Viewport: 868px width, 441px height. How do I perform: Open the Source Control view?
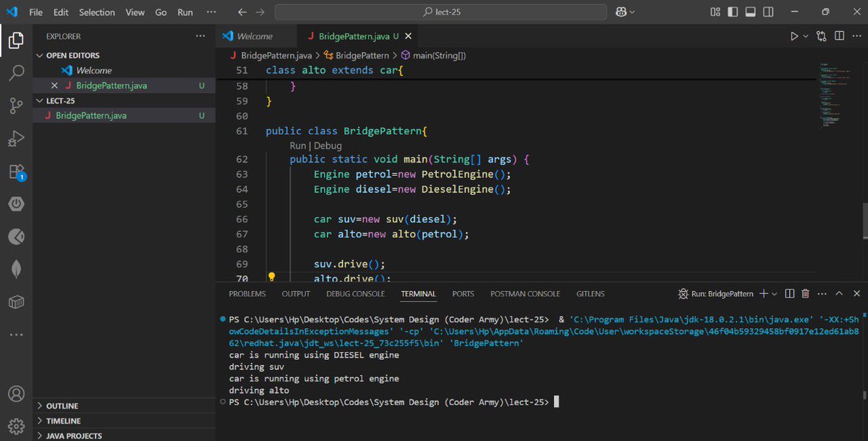click(x=16, y=106)
